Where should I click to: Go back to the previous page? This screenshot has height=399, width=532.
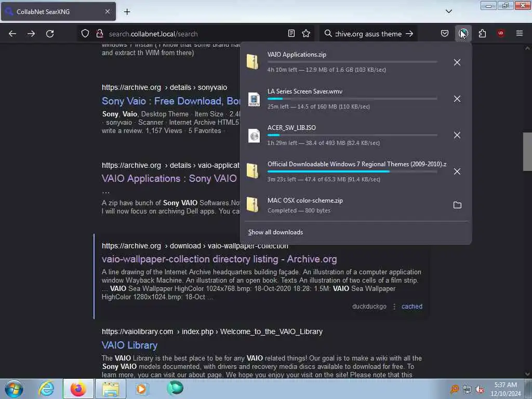point(12,34)
